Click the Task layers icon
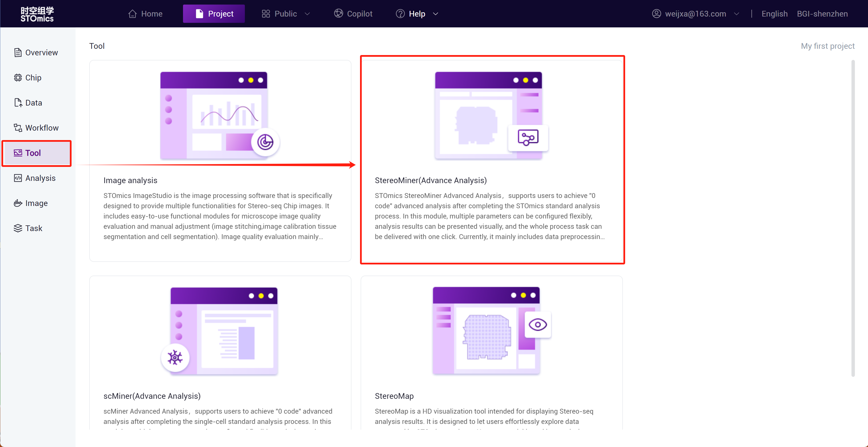Viewport: 868px width, 447px height. pyautogui.click(x=17, y=228)
